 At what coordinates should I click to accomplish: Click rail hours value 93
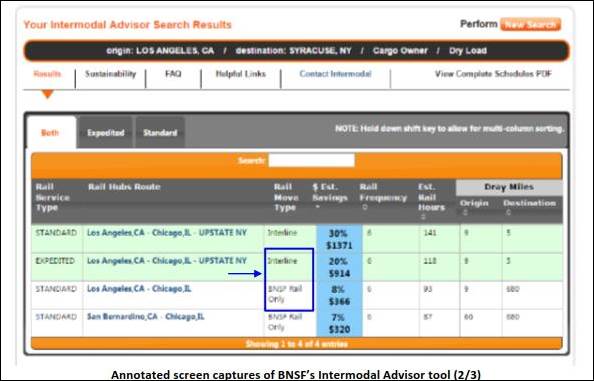point(428,289)
